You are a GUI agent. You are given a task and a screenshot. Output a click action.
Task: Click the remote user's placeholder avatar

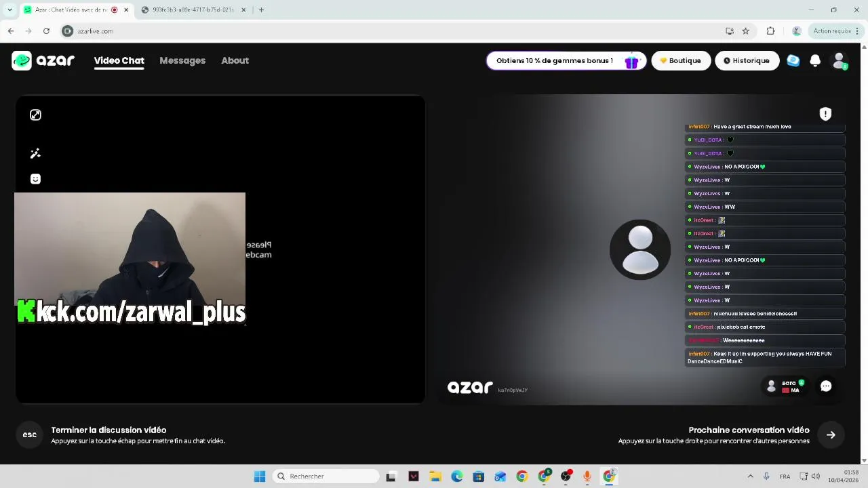[x=640, y=249]
